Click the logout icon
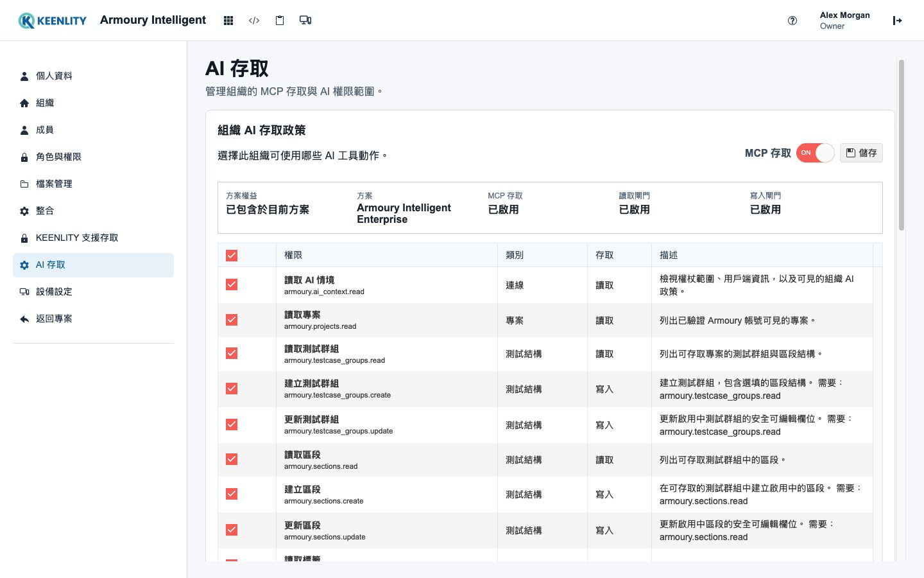This screenshot has width=924, height=578. tap(898, 21)
